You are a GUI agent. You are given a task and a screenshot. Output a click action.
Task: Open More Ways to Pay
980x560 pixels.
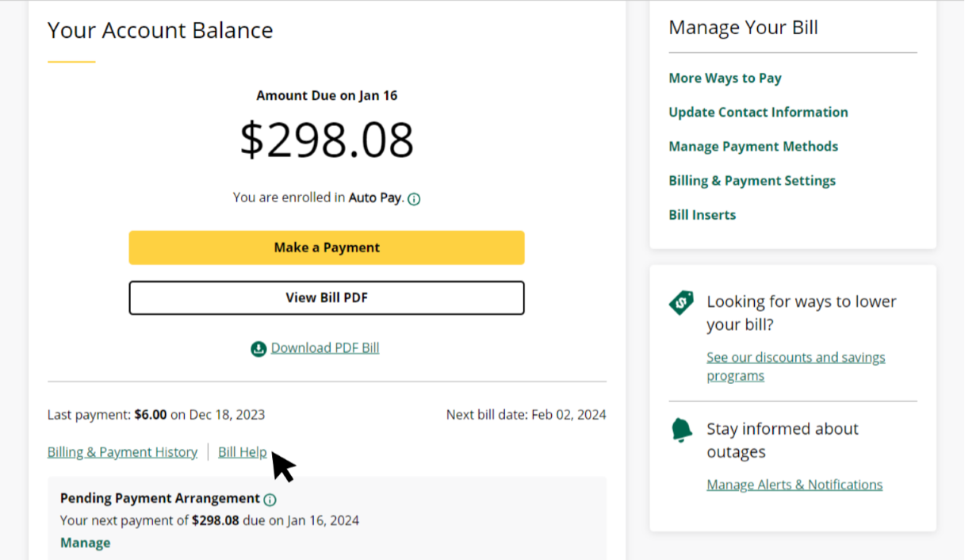725,78
